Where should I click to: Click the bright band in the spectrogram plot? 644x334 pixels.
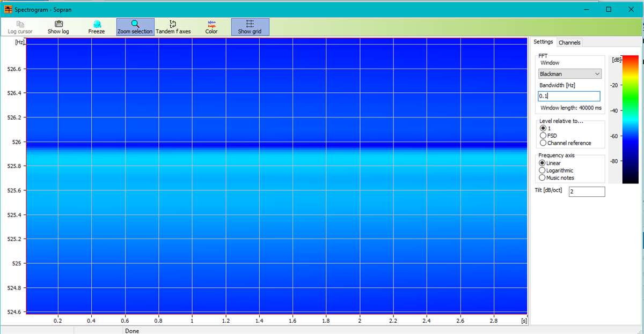[276, 158]
